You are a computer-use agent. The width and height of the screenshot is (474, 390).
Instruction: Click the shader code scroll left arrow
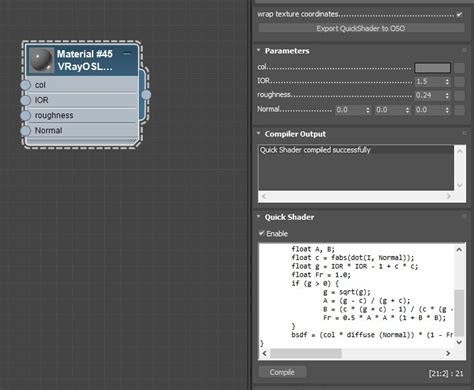(x=265, y=353)
